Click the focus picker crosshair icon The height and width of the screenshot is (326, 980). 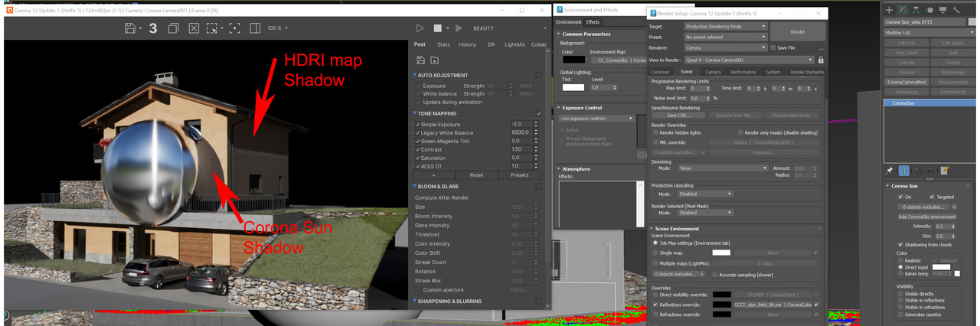(x=234, y=28)
